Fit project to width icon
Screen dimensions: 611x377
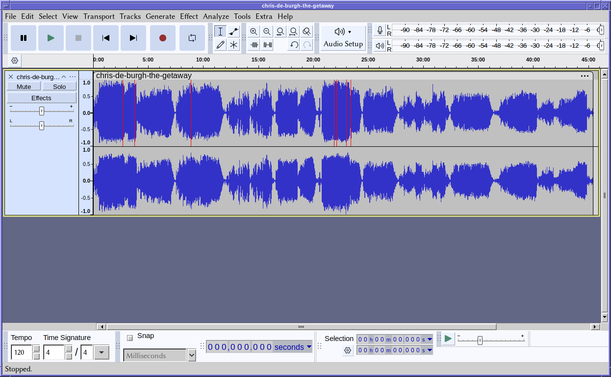293,32
